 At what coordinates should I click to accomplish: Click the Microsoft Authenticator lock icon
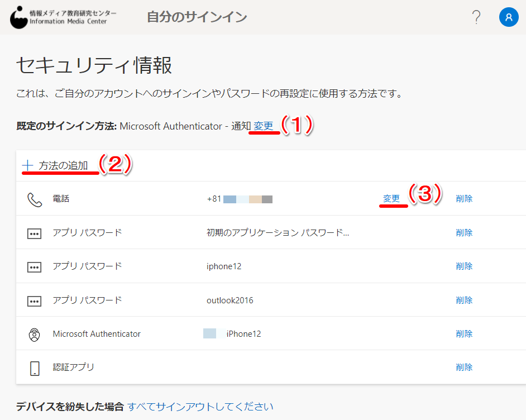[x=34, y=335]
